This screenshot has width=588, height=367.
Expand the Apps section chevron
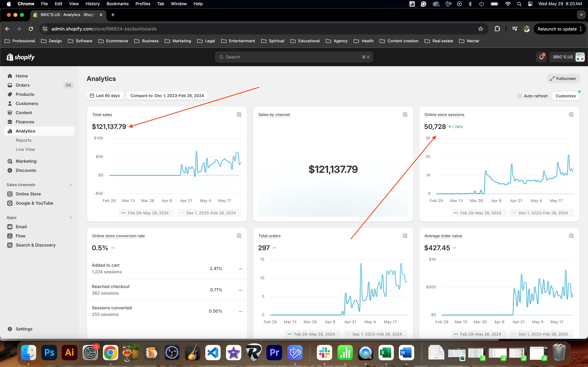pyautogui.click(x=71, y=217)
